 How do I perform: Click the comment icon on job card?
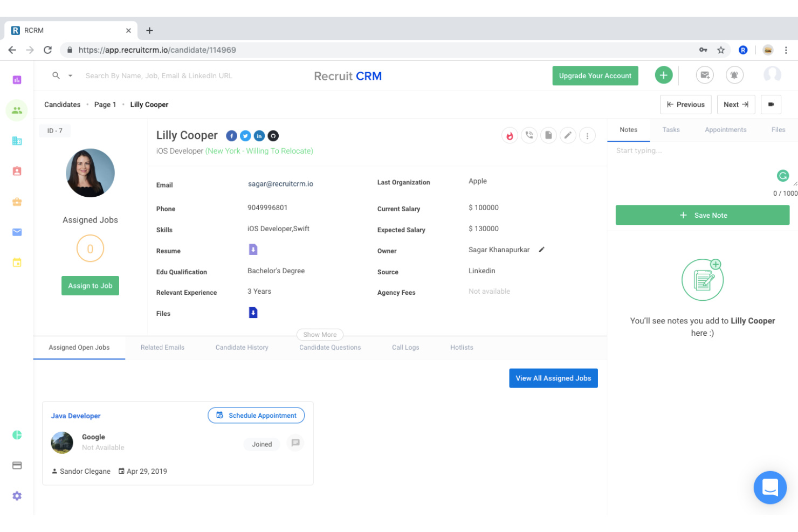click(295, 443)
